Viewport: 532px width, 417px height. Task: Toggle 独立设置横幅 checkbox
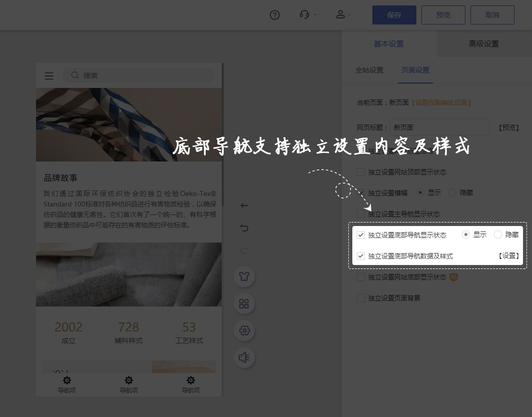361,193
